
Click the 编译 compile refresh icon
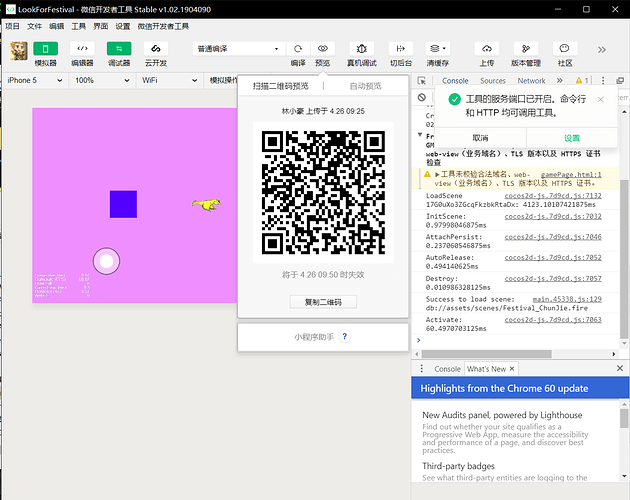point(298,49)
